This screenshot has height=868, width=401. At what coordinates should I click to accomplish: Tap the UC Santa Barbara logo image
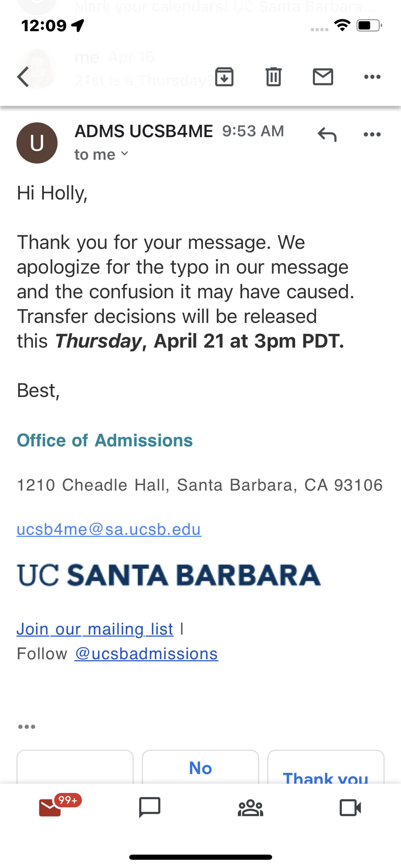click(169, 575)
